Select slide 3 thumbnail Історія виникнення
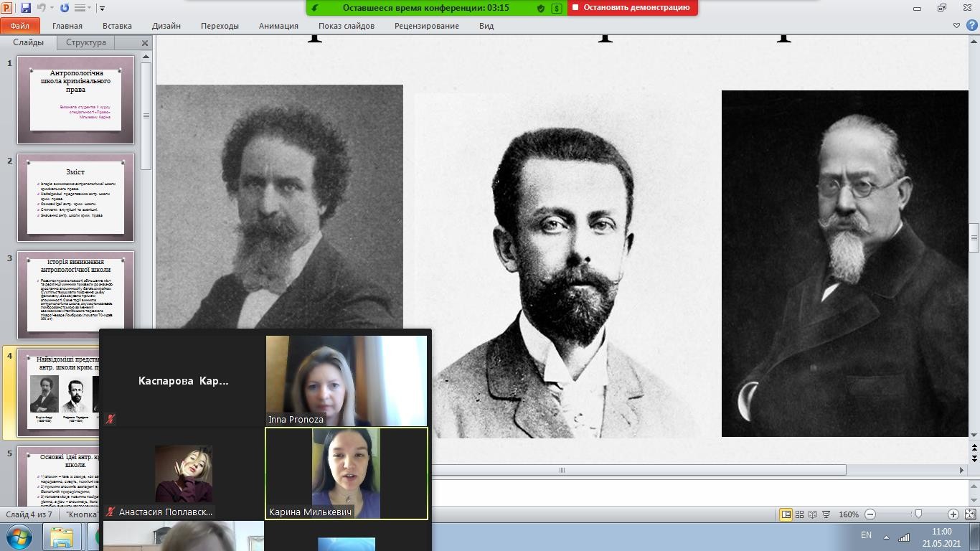This screenshot has width=980, height=551. [x=75, y=295]
